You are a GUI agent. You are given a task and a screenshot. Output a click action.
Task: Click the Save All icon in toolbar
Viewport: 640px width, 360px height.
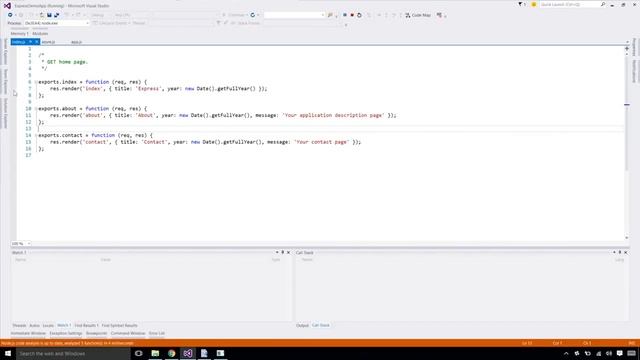(x=57, y=15)
